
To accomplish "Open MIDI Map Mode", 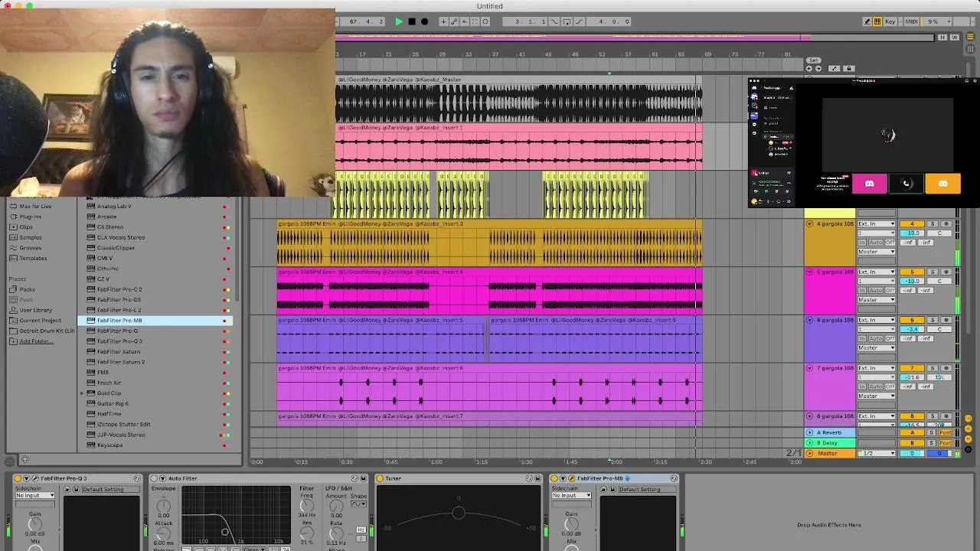I will pos(912,21).
